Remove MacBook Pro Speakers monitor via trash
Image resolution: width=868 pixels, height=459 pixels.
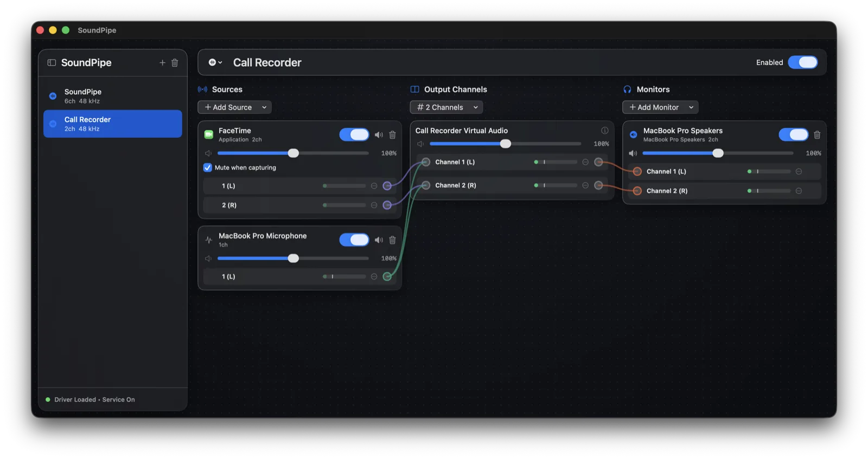pos(817,135)
